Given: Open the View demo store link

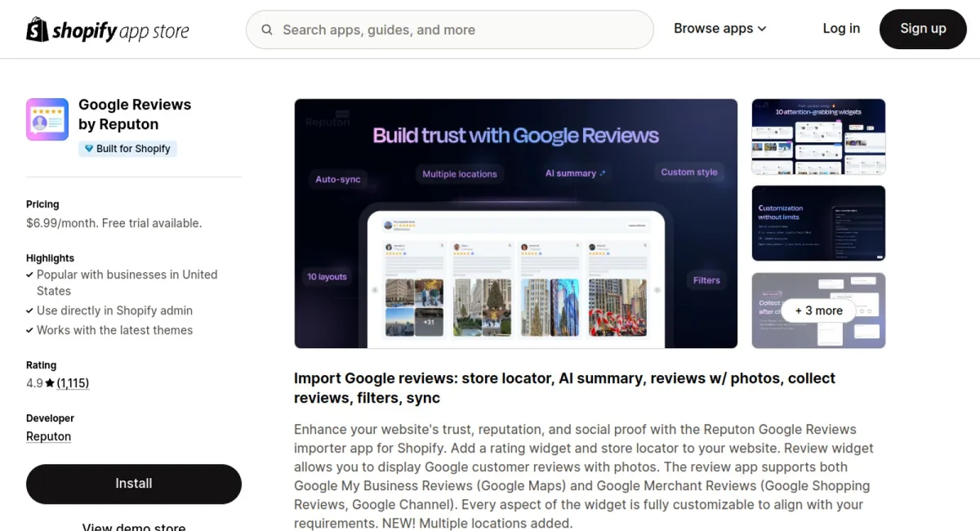Looking at the screenshot, I should [134, 526].
